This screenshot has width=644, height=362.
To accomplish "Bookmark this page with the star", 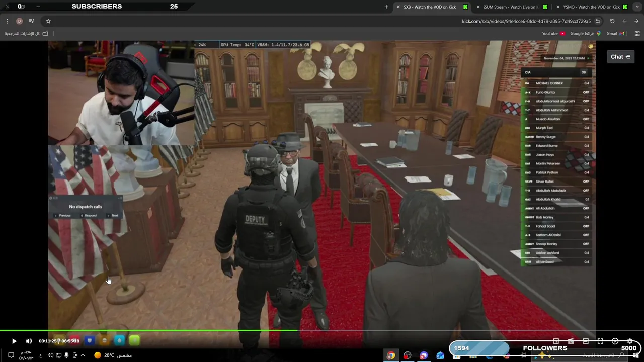I will tap(48, 21).
